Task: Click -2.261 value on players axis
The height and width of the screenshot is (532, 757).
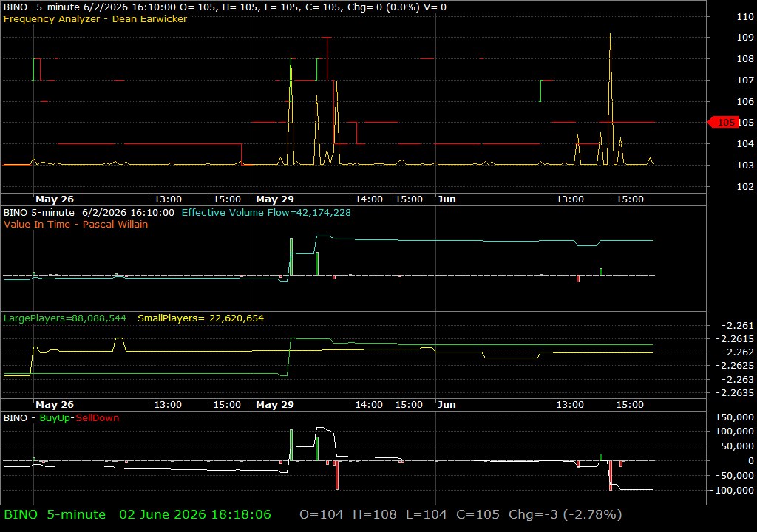Action: (x=737, y=325)
